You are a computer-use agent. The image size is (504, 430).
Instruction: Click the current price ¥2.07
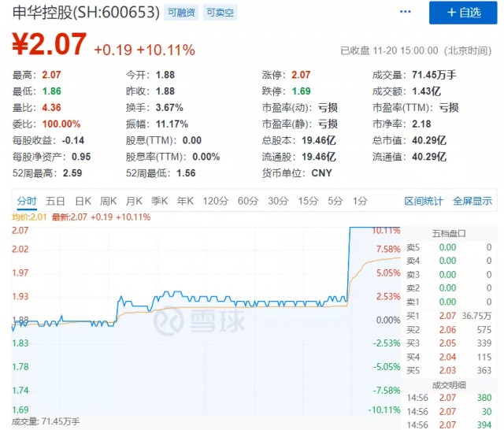pos(49,43)
